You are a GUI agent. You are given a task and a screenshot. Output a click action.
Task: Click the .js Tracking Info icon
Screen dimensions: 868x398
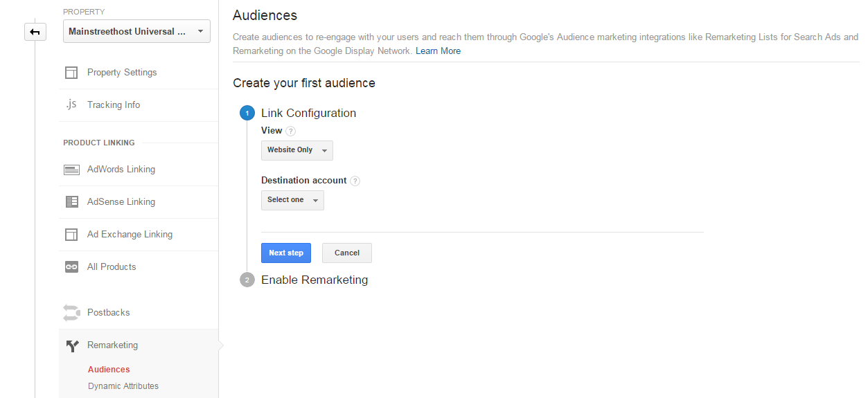(x=71, y=105)
